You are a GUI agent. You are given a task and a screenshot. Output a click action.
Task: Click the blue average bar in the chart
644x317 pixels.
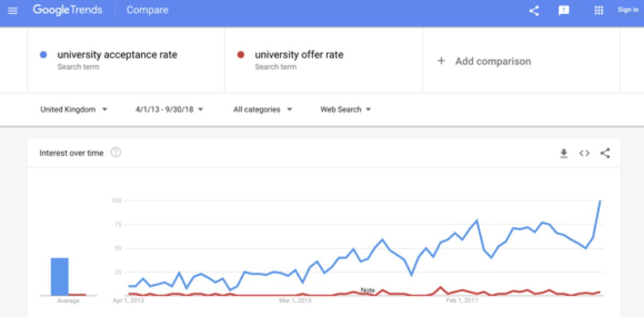coord(59,276)
